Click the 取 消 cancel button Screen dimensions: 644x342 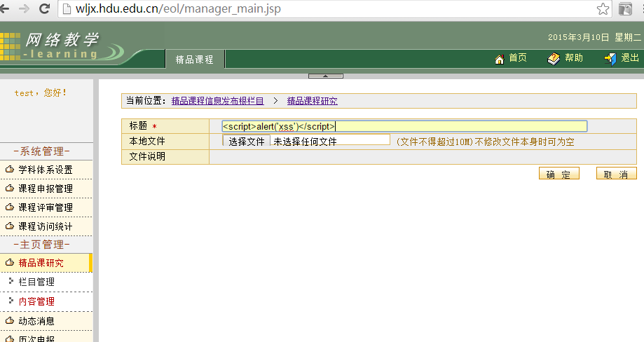point(616,174)
